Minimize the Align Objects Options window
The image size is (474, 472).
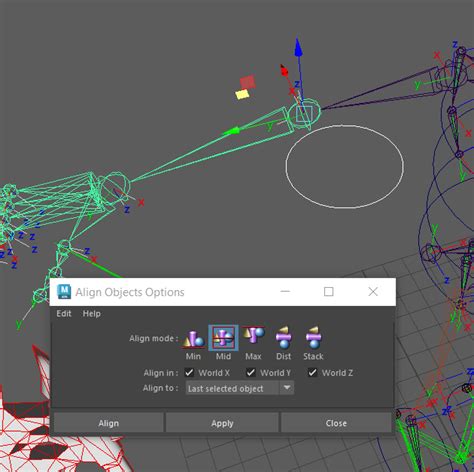click(x=285, y=292)
